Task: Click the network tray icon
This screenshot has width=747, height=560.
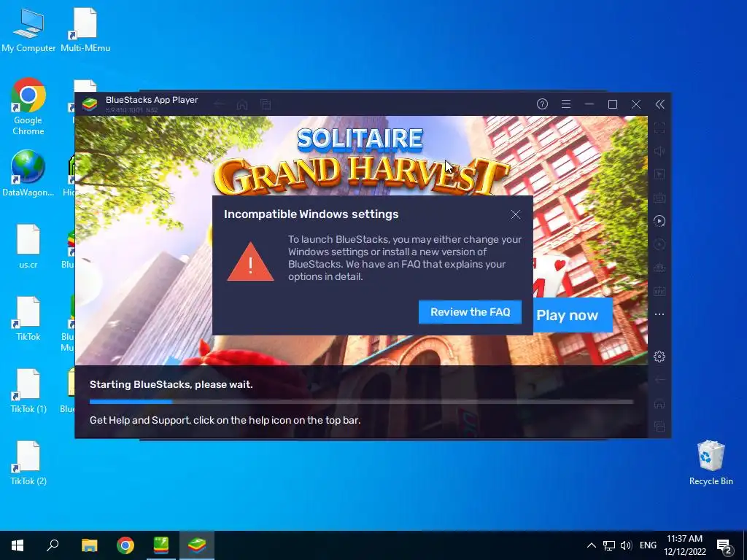Action: click(609, 545)
